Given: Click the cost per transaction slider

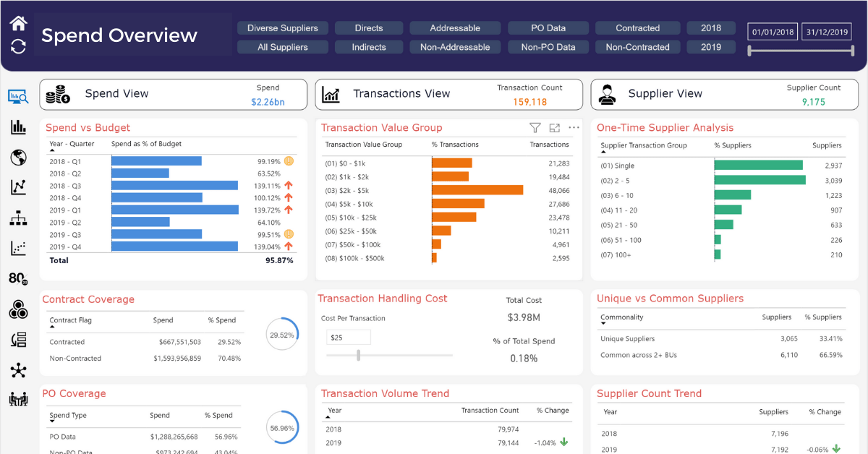Looking at the screenshot, I should point(359,355).
